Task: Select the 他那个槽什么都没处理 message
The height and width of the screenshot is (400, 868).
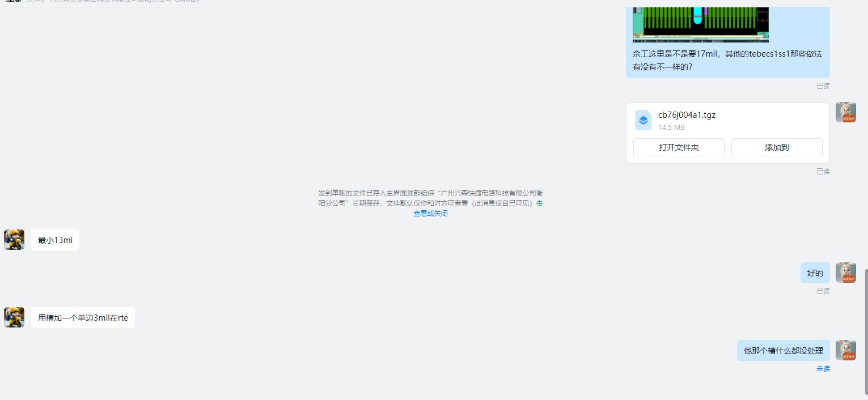Action: pyautogui.click(x=784, y=351)
